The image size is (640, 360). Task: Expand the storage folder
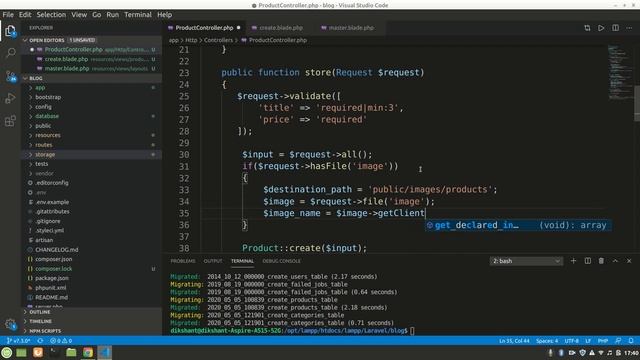tap(92, 155)
